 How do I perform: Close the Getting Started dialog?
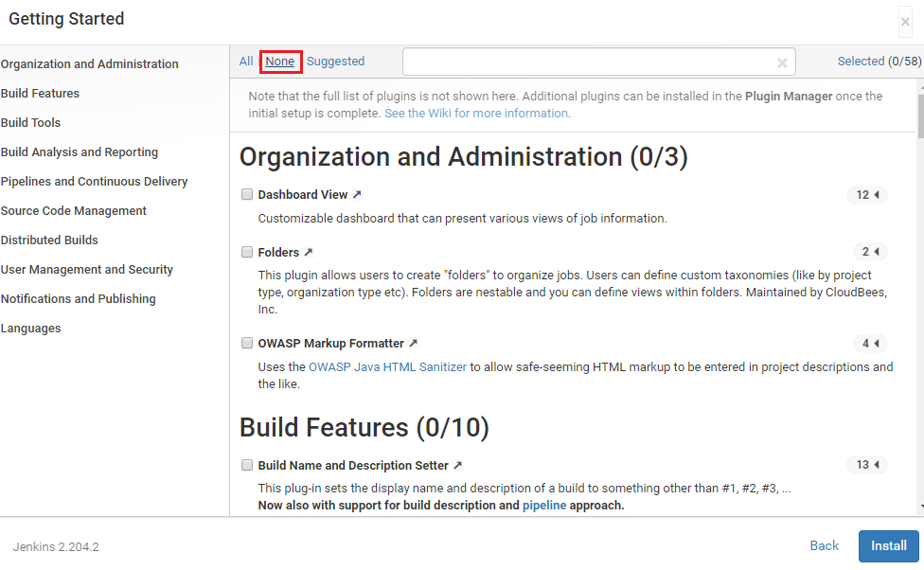905,23
